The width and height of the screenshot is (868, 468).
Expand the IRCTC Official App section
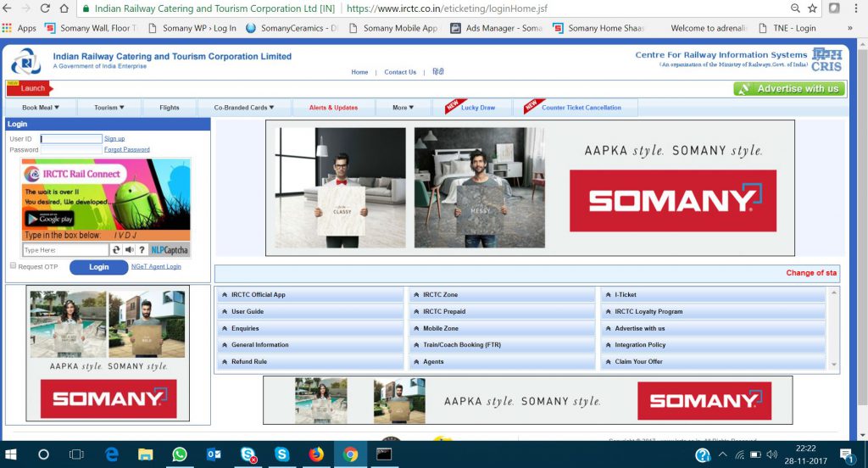click(x=311, y=295)
